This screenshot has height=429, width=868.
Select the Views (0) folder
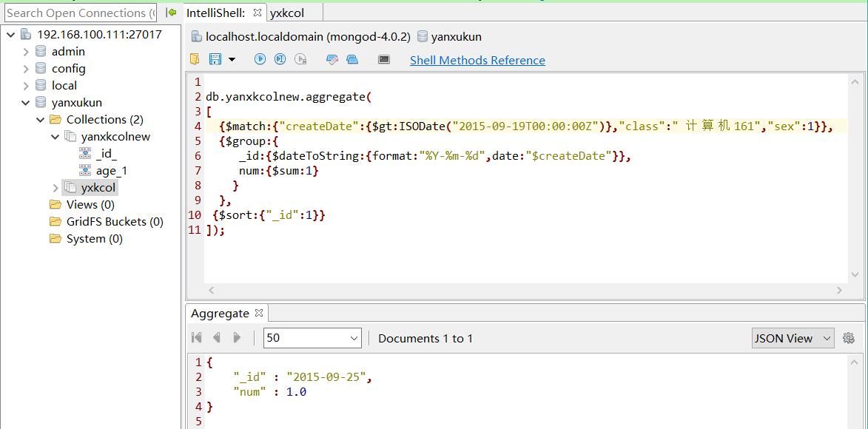(x=90, y=205)
